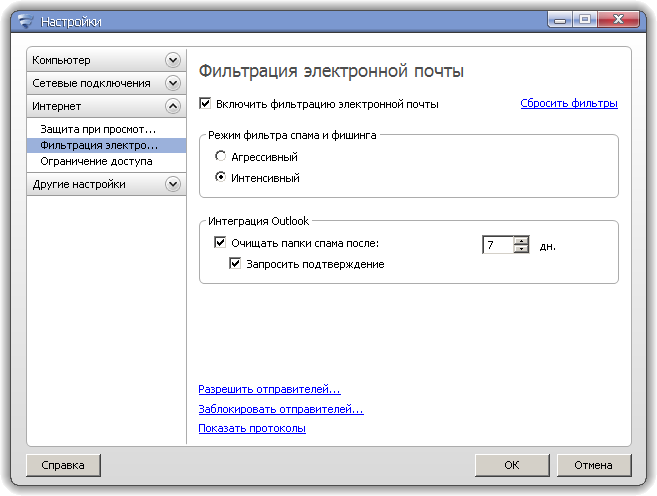Click the Компьютер section header
657x496 pixels.
point(106,60)
